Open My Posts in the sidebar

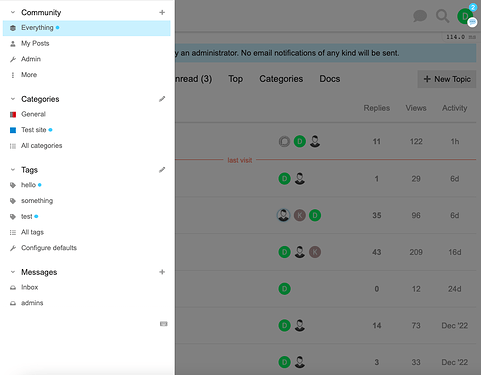click(x=35, y=43)
